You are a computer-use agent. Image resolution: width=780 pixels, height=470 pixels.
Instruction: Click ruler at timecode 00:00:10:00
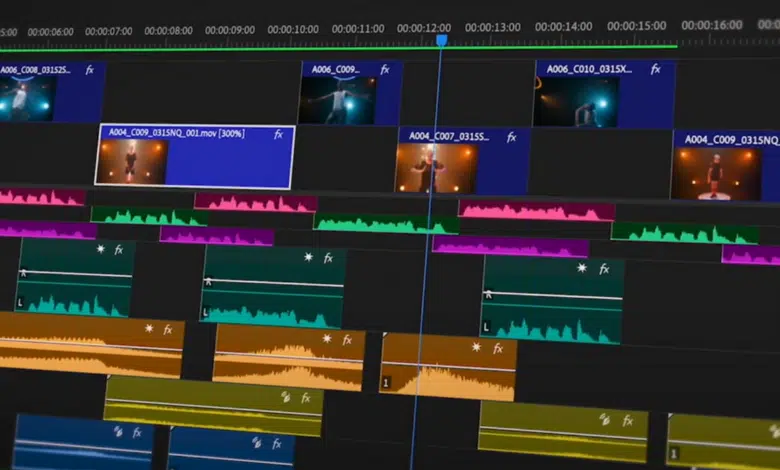(x=293, y=29)
